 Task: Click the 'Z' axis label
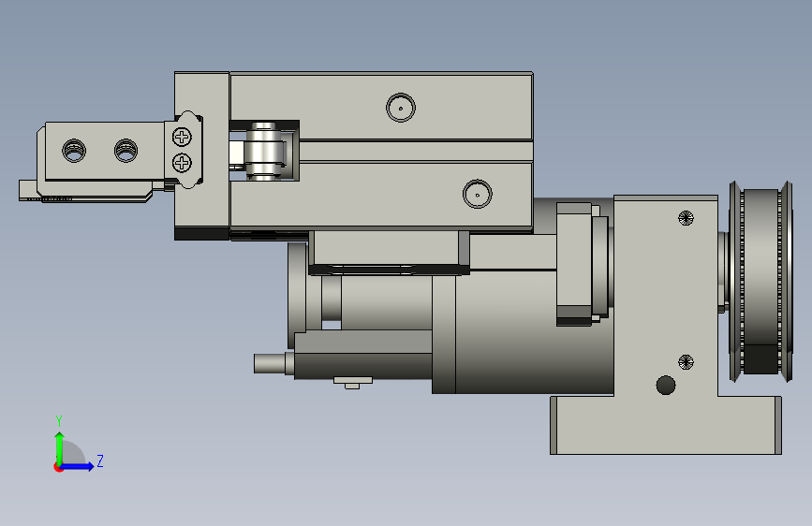100,460
